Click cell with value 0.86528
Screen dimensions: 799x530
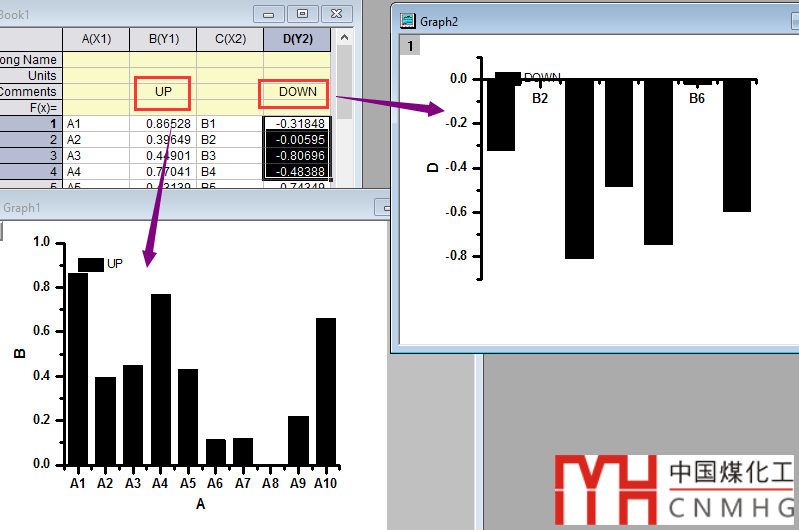pyautogui.click(x=163, y=124)
